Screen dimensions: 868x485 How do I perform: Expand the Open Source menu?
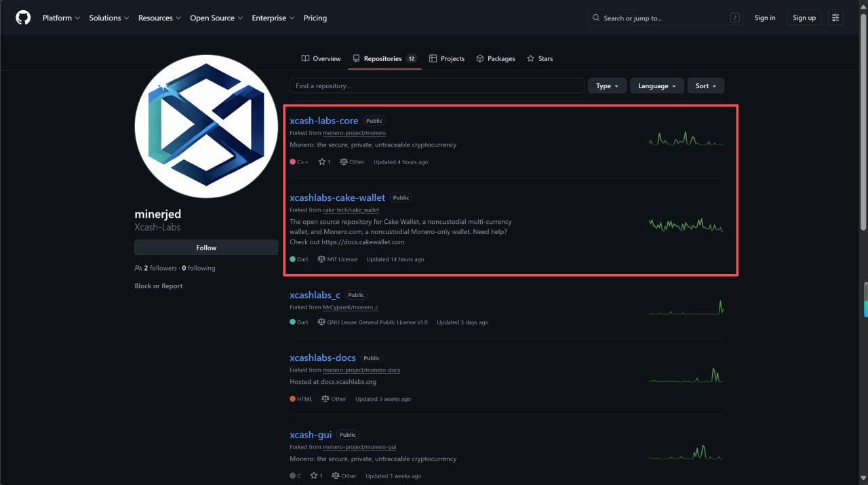click(x=216, y=18)
